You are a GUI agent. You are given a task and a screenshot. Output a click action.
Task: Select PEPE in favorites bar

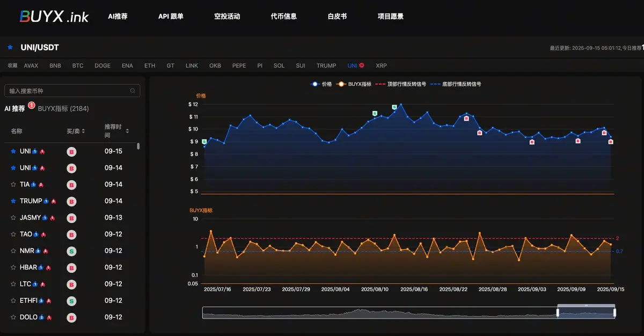pos(239,65)
